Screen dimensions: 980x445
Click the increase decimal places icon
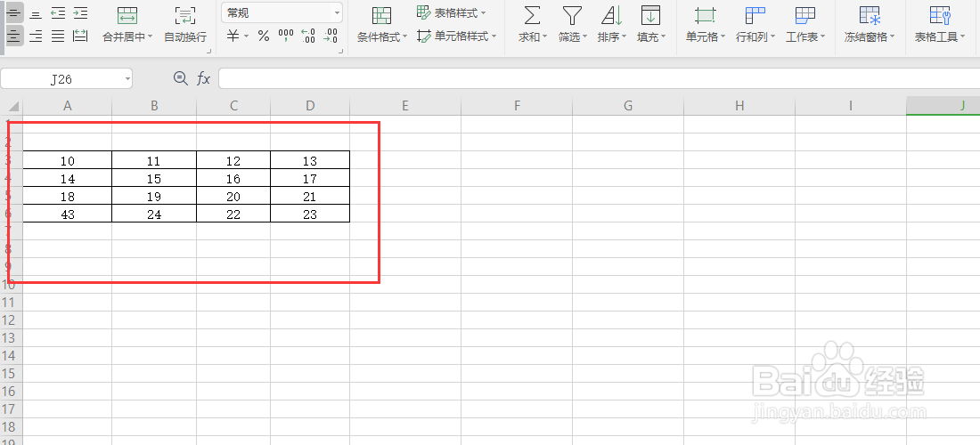click(x=308, y=36)
